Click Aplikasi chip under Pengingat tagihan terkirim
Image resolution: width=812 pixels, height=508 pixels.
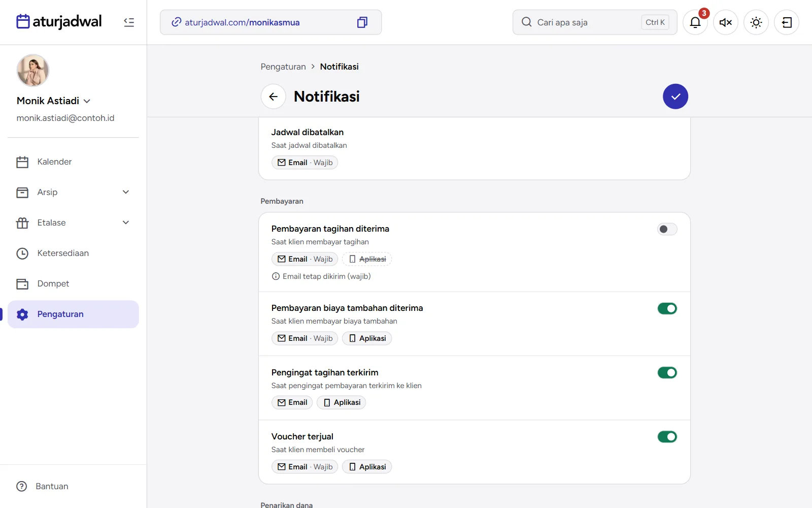click(342, 402)
